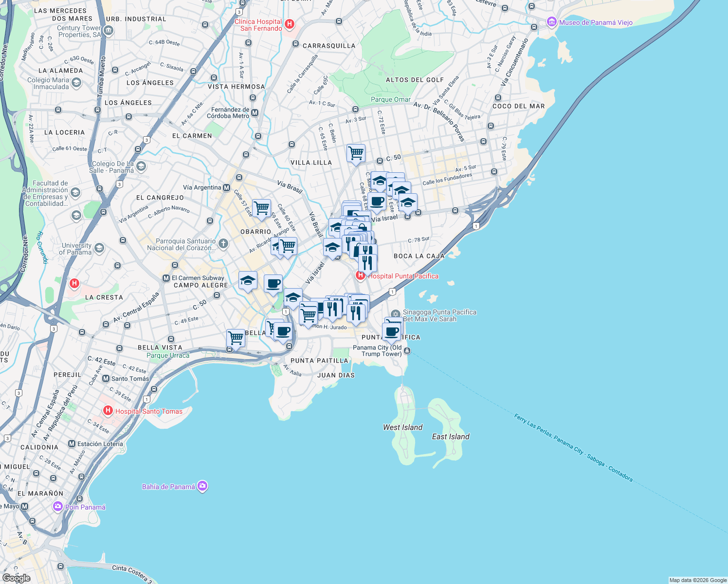Screen dimensions: 728x584
Task: Click the Hospital Santo Tomas marker
Action: (108, 411)
